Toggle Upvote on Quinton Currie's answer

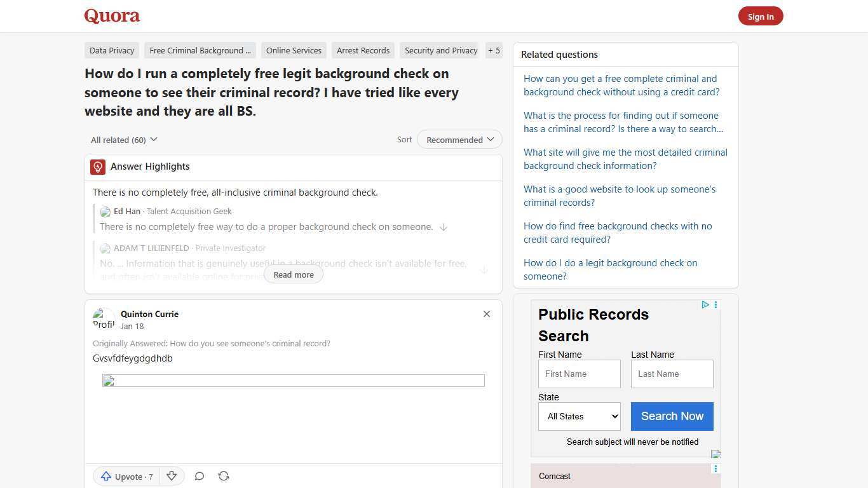(x=126, y=476)
